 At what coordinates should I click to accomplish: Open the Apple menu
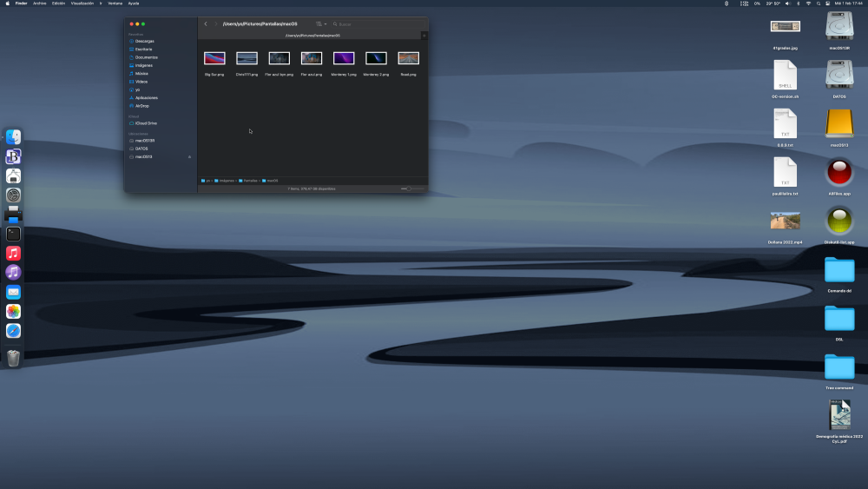[7, 3]
